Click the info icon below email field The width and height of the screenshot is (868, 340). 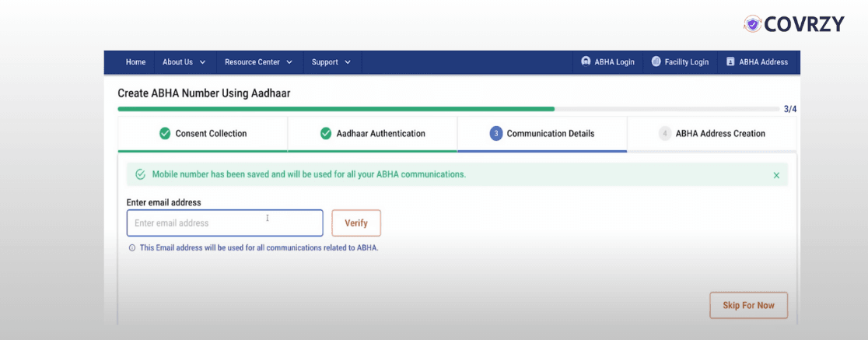click(132, 248)
